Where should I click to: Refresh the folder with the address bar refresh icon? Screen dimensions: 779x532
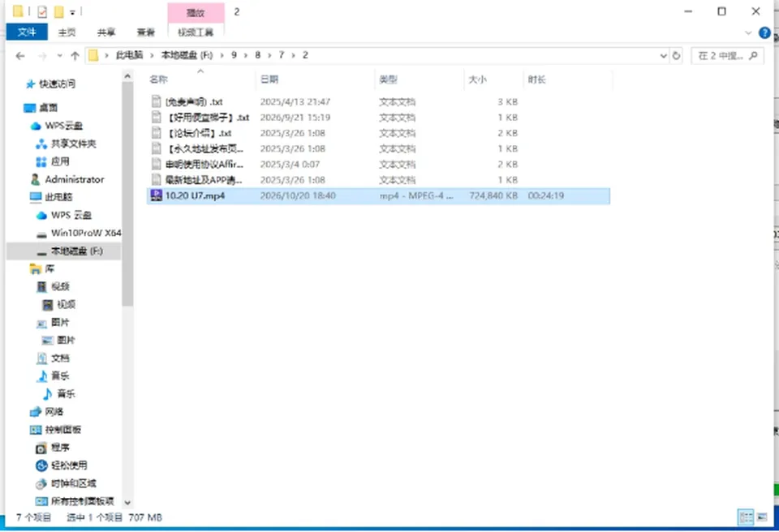click(676, 56)
